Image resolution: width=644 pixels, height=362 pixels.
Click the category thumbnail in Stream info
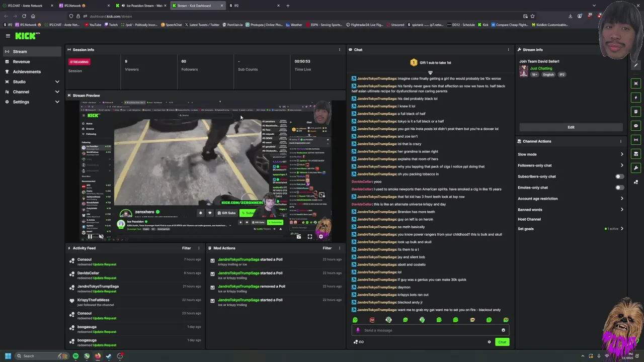click(524, 71)
